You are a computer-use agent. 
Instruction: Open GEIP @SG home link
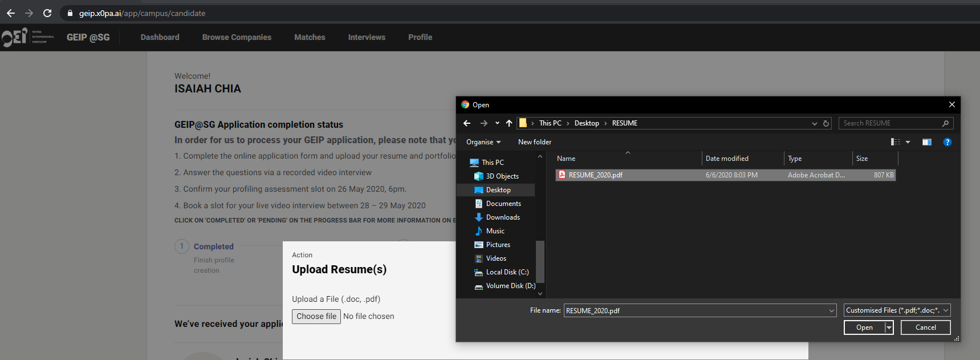point(88,37)
